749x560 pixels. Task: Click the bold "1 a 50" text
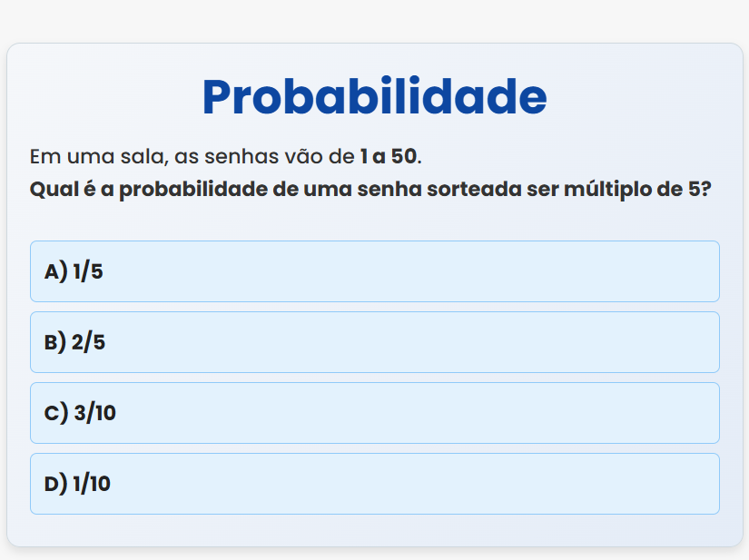pyautogui.click(x=388, y=156)
